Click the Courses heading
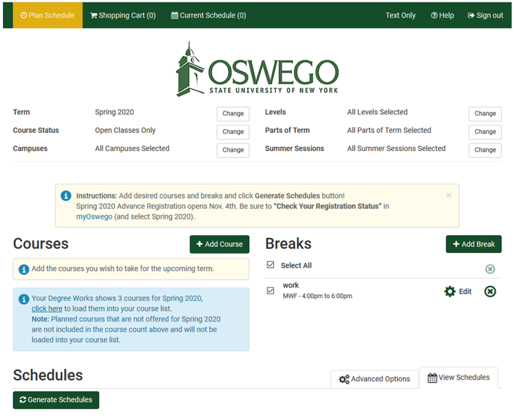The height and width of the screenshot is (420, 514). click(41, 244)
